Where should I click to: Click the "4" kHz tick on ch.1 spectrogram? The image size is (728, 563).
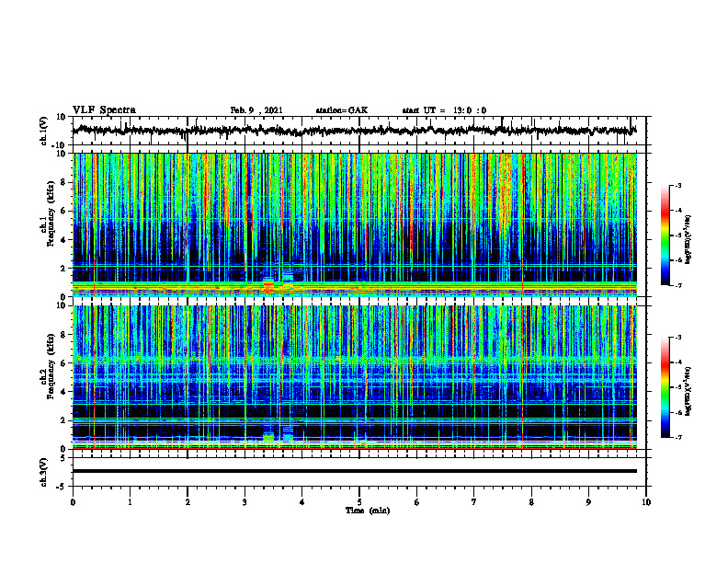63,240
